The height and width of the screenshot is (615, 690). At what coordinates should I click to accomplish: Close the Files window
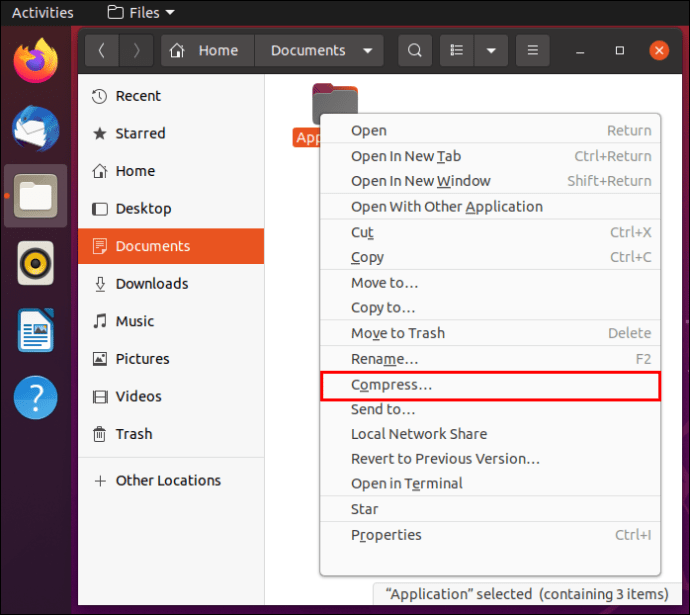(x=659, y=51)
